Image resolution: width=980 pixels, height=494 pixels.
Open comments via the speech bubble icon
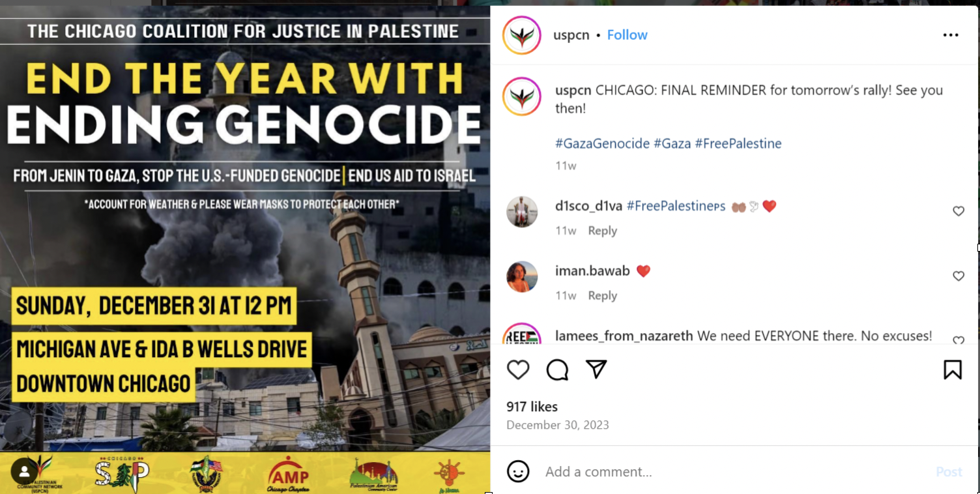pos(557,370)
